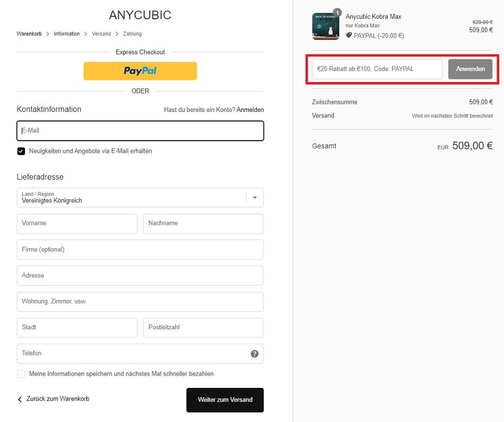This screenshot has width=504, height=422.
Task: Click Weiter zum Versand button
Action: [x=225, y=400]
